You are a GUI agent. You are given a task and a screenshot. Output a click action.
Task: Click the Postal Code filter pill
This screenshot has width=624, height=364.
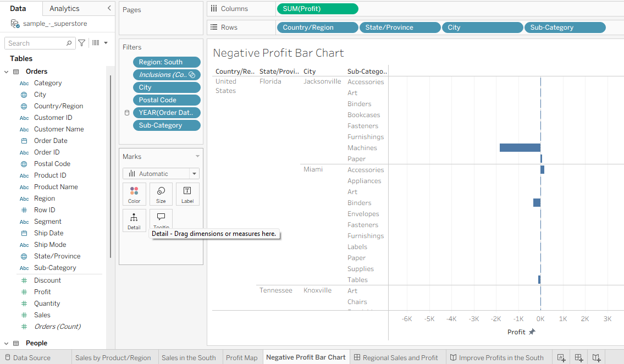tap(167, 100)
